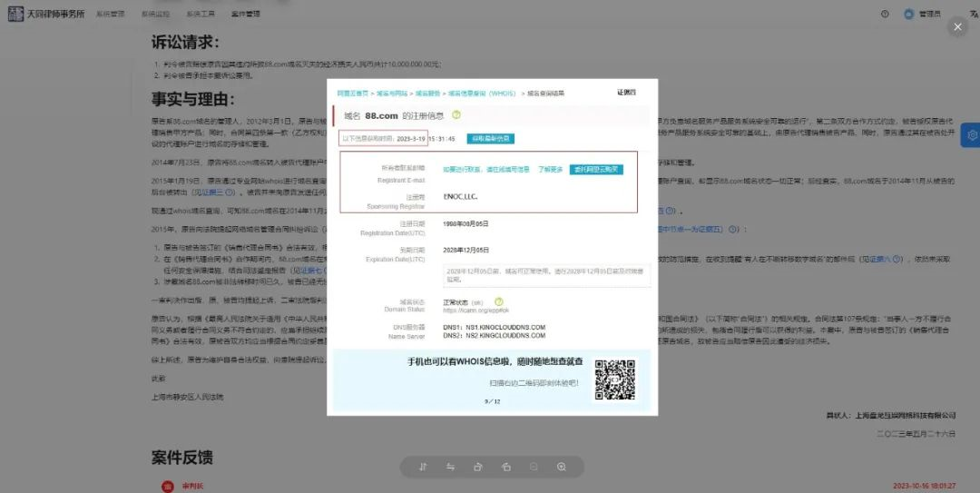The image size is (980, 493).
Task: Click the 审判长 name in feedback
Action: (192, 486)
